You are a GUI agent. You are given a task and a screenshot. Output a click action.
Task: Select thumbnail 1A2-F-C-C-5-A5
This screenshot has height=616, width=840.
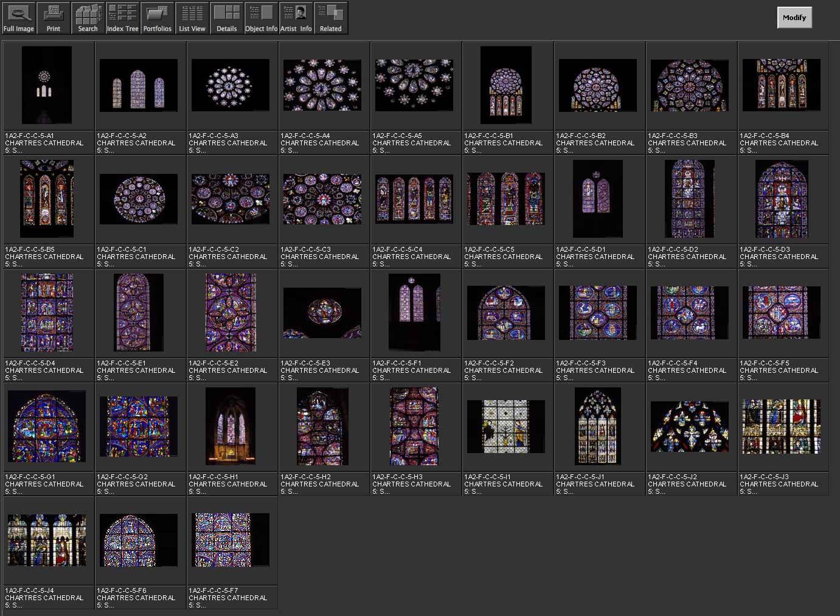[x=414, y=85]
